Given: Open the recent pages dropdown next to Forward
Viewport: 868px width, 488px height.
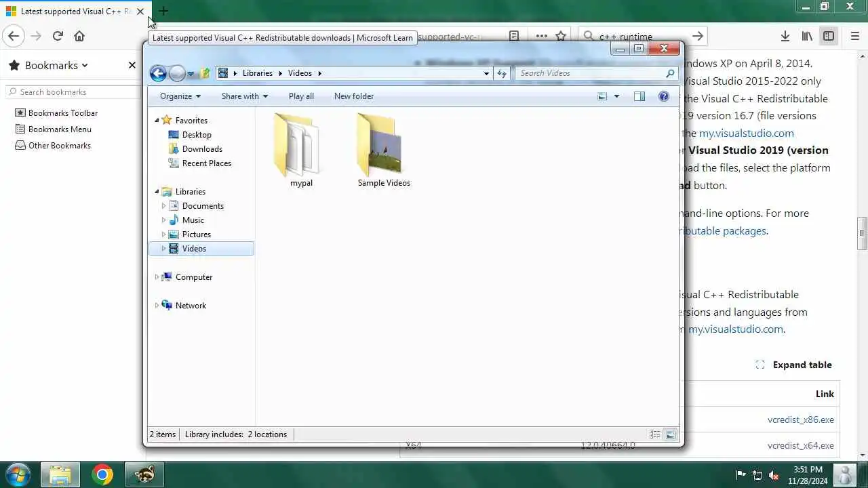Looking at the screenshot, I should 191,74.
